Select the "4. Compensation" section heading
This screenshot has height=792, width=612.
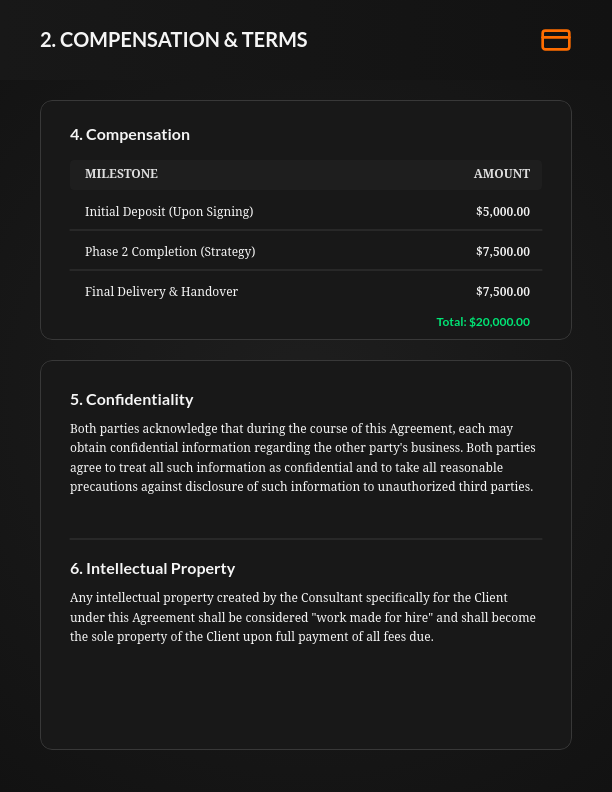[x=130, y=135]
